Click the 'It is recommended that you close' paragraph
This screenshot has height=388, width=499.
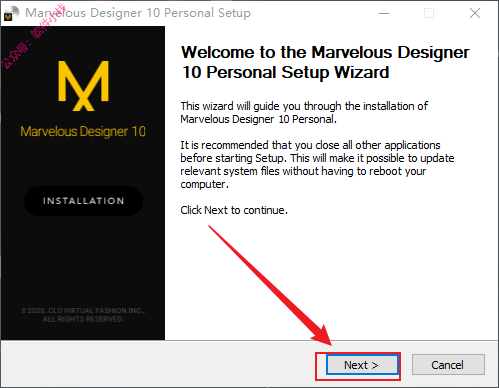[317, 164]
